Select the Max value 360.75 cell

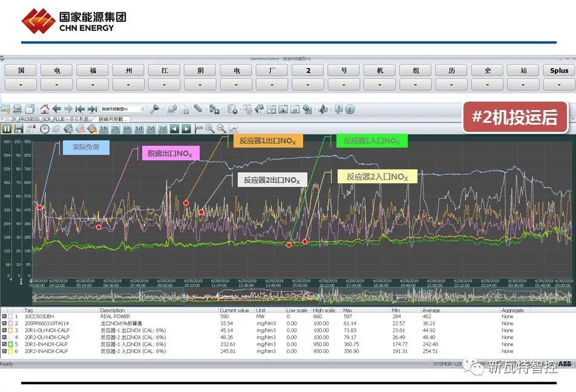[x=351, y=344]
